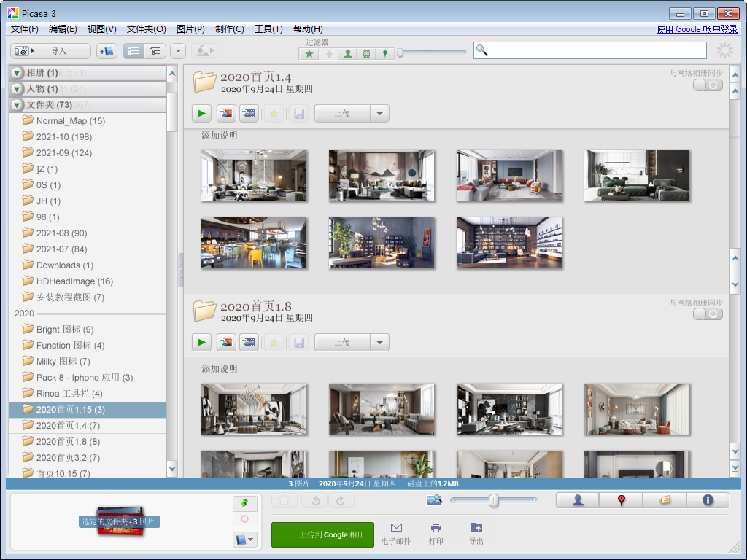Screen dimensions: 747x560
Task: Print selected photos with 打印
Action: pos(436,534)
